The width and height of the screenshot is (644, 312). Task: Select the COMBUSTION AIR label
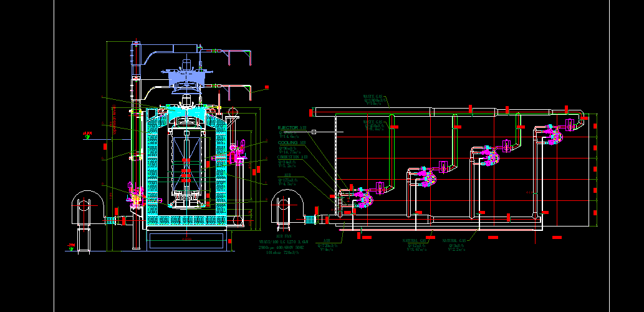292,157
